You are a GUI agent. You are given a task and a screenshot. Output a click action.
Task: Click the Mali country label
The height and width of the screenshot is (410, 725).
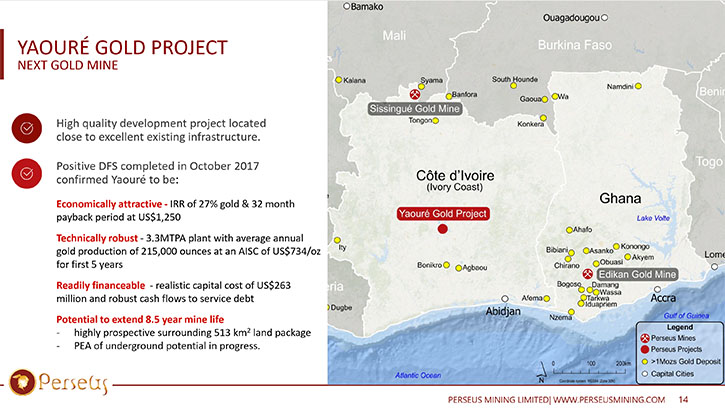click(x=394, y=36)
